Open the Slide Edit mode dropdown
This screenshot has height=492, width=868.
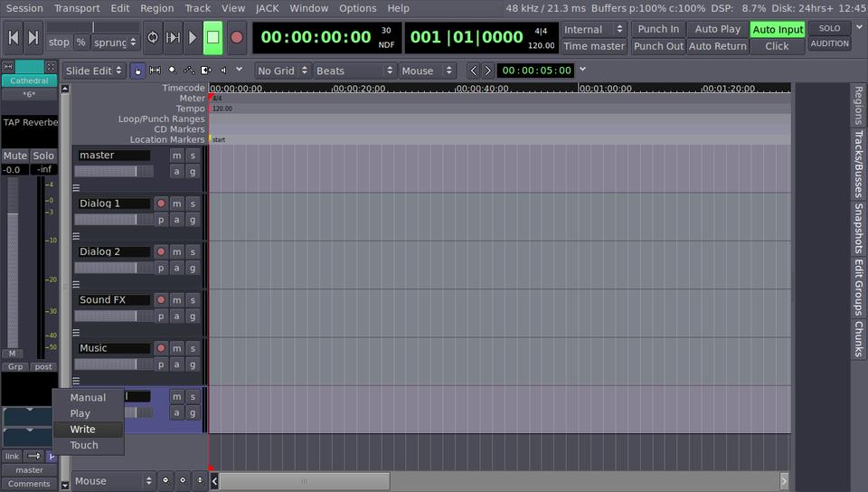click(x=94, y=71)
